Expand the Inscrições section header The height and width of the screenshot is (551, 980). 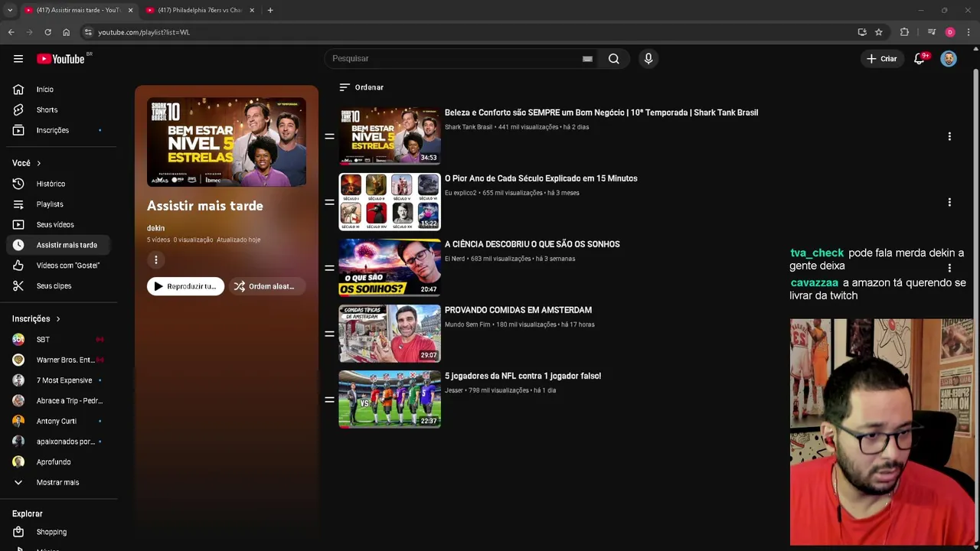36,319
